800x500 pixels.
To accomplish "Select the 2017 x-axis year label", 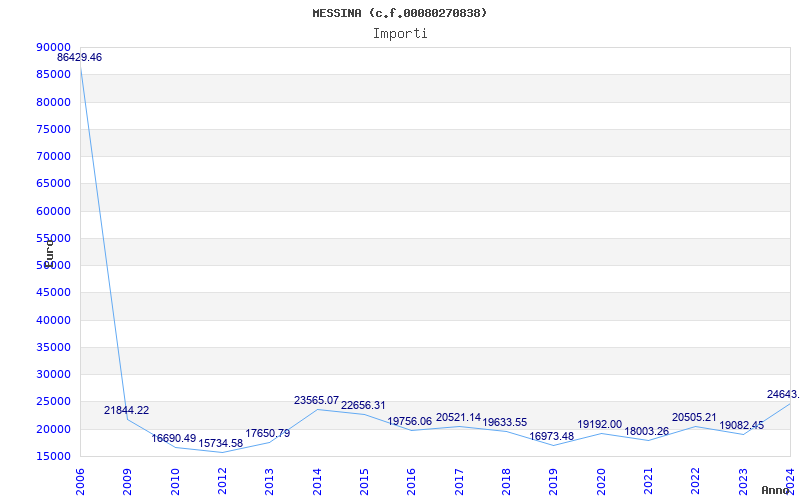I will tap(459, 482).
